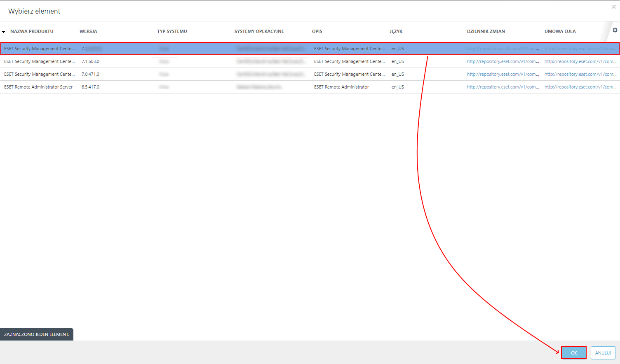620x364 pixels.
Task: Open EULA link for version 7.0.471.0
Action: point(580,74)
